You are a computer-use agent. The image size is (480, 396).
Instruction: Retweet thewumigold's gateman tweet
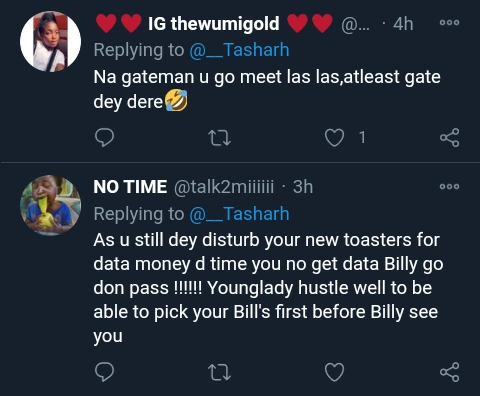(219, 138)
